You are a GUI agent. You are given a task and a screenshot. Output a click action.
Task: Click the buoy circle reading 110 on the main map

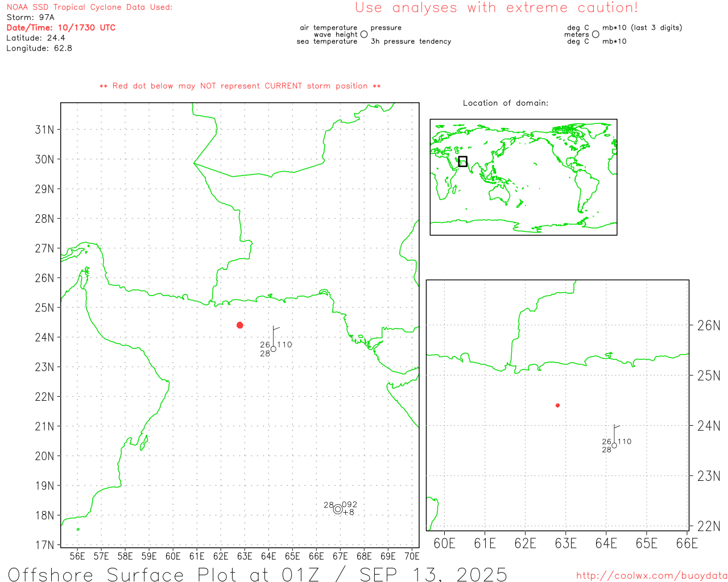pyautogui.click(x=274, y=349)
